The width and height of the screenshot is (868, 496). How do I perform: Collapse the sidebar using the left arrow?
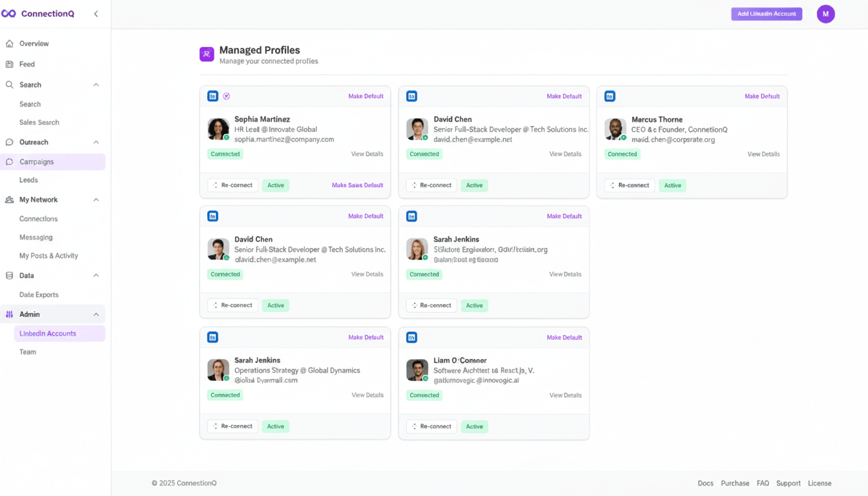96,13
